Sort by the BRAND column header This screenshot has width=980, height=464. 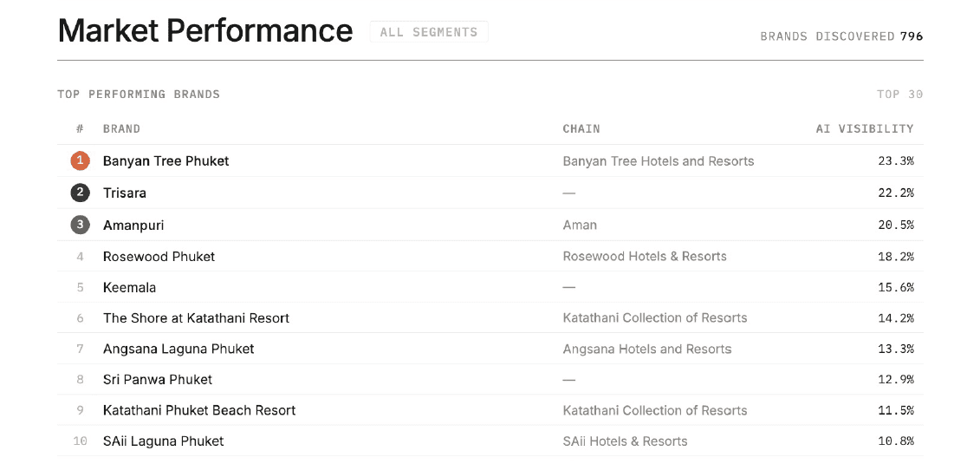point(121,129)
